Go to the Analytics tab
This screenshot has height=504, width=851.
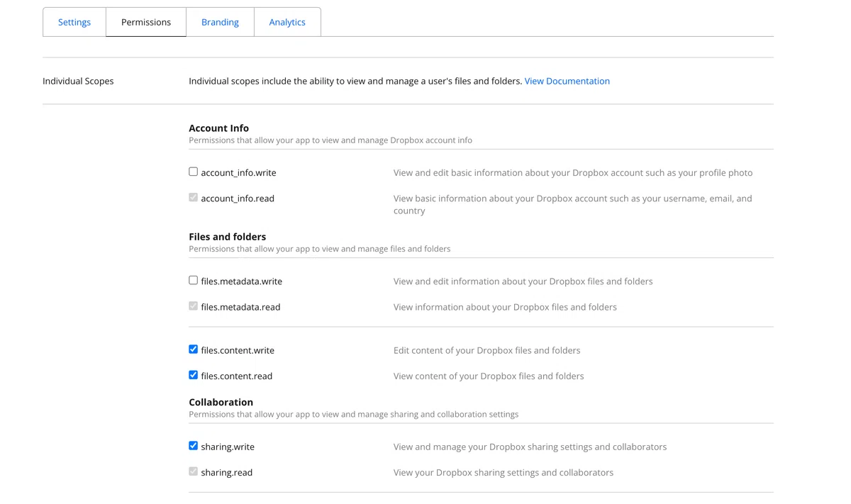[287, 22]
